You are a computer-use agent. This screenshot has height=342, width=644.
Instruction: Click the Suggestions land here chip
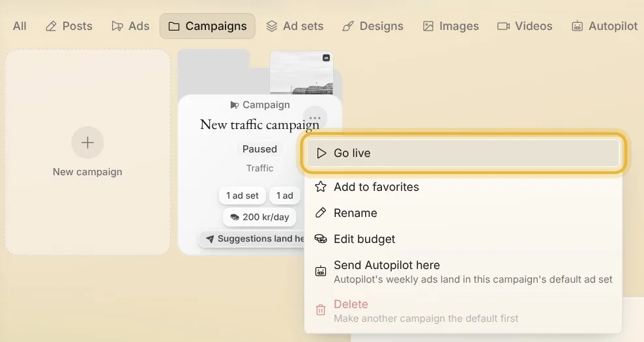(x=252, y=238)
